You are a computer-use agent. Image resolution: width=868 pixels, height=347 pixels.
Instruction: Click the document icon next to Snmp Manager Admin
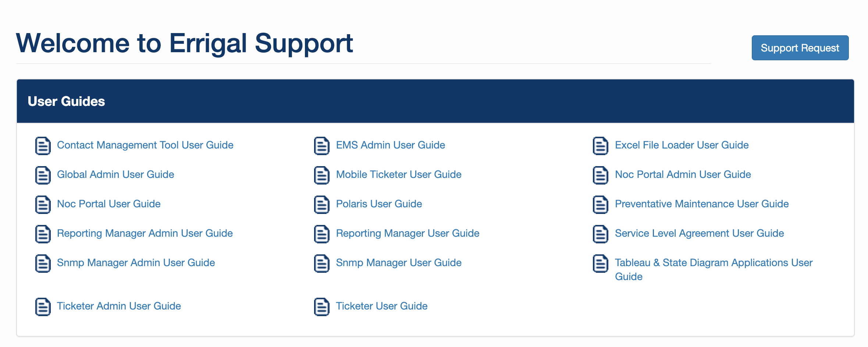43,263
